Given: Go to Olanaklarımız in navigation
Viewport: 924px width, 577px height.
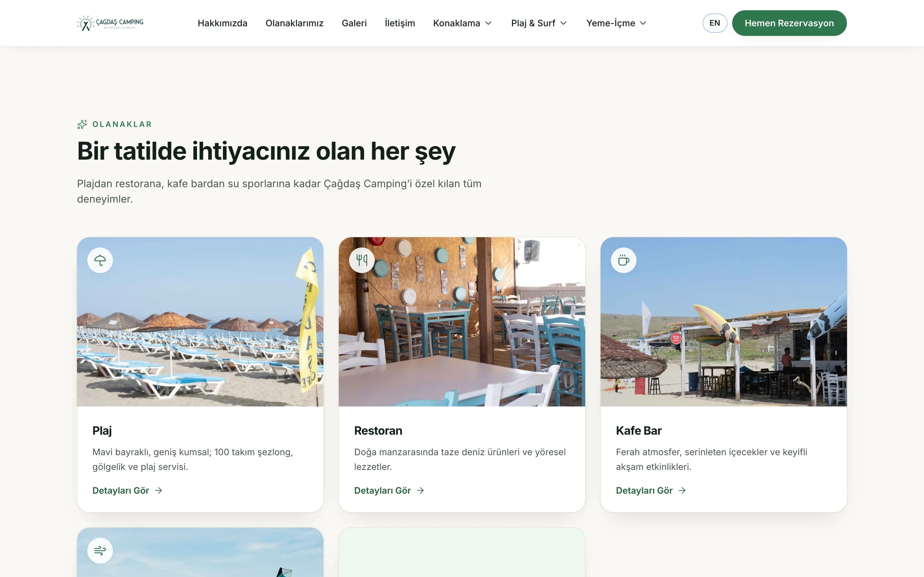Looking at the screenshot, I should (x=295, y=23).
